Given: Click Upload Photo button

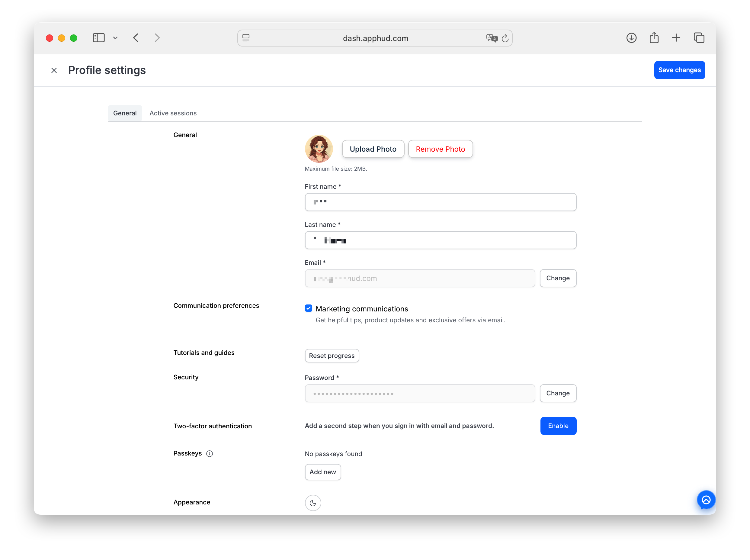Looking at the screenshot, I should tap(373, 149).
